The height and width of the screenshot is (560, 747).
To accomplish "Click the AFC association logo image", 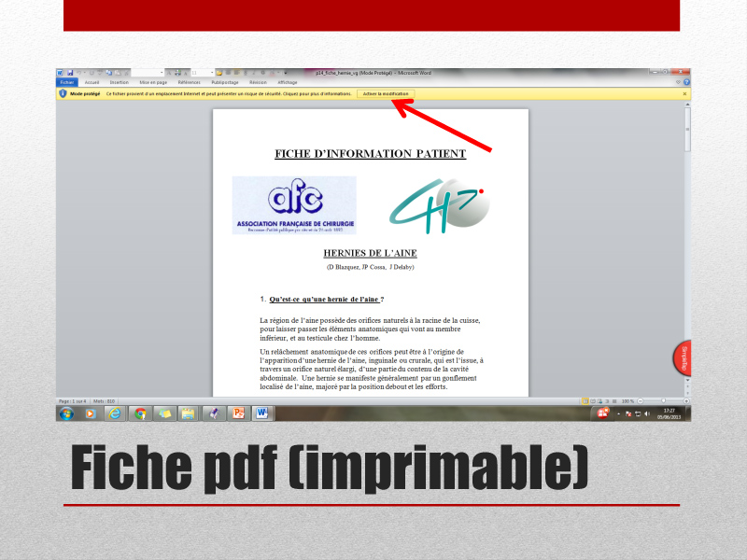I will (294, 205).
